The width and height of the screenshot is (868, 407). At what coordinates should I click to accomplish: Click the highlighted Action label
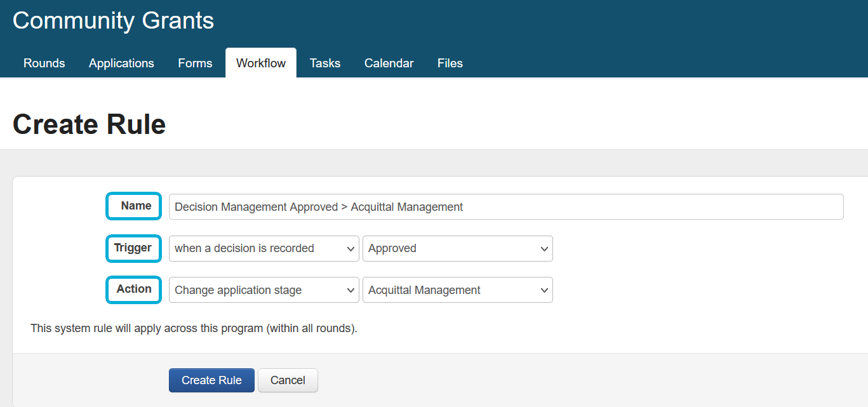point(133,289)
